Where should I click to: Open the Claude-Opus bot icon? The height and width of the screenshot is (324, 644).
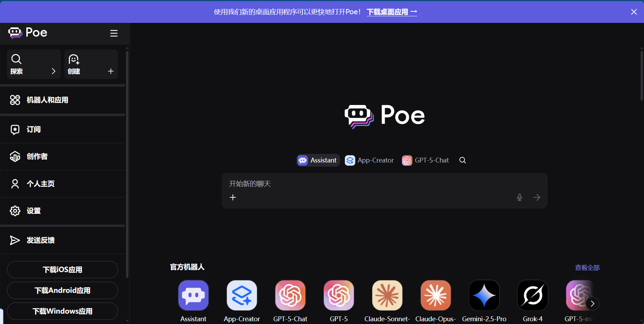(436, 295)
